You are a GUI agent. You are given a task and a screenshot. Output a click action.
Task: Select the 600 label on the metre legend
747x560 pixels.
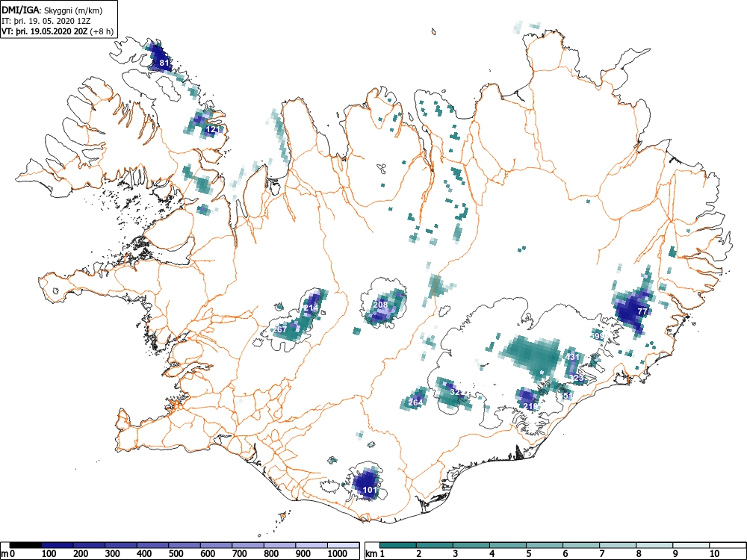pos(208,554)
